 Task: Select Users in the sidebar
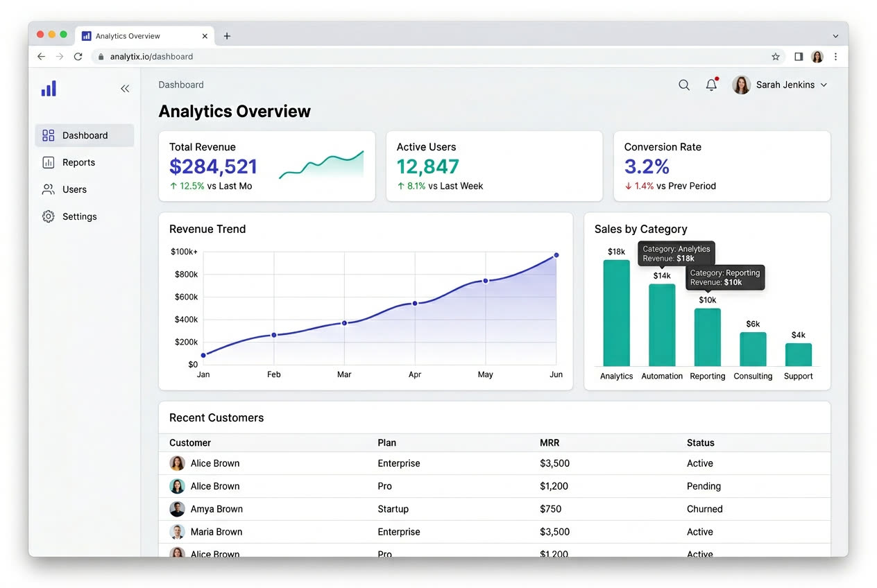click(74, 189)
